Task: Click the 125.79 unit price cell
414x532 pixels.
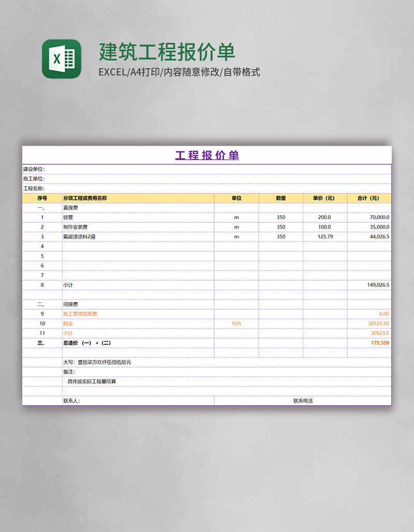Action: coord(324,237)
